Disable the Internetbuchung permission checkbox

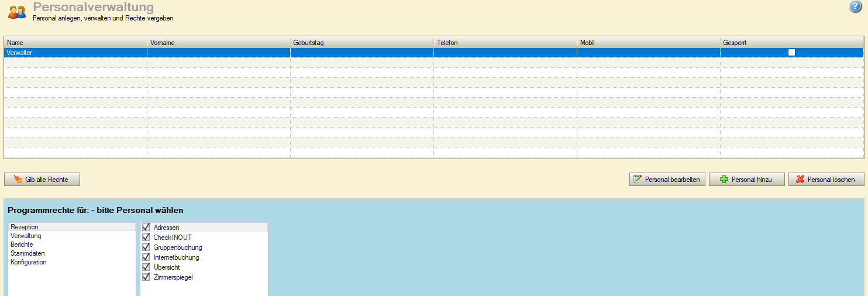[146, 257]
